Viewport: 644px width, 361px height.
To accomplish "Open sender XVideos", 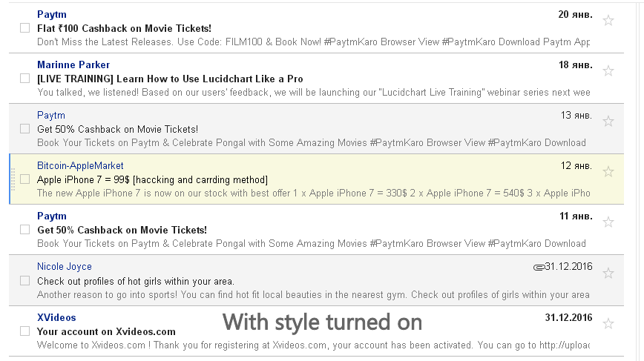I will point(56,317).
